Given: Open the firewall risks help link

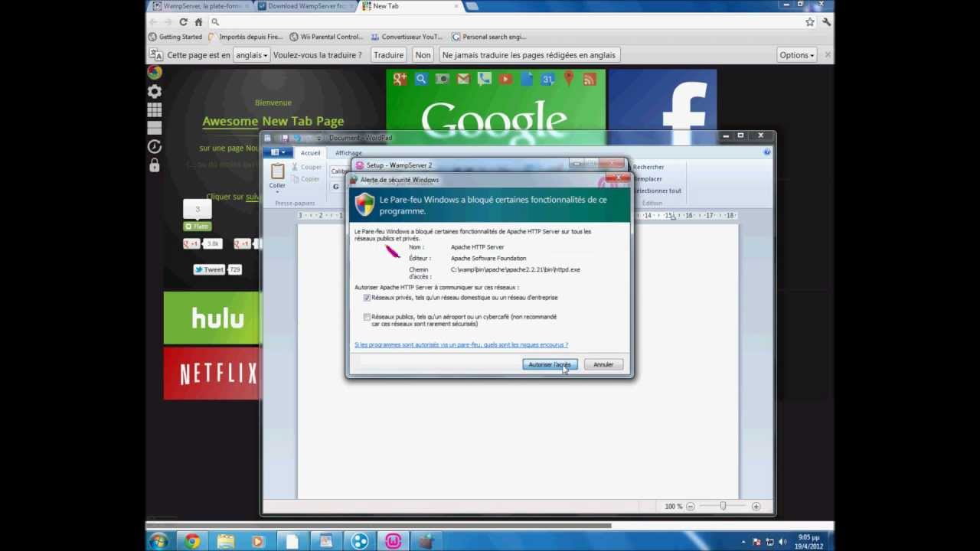Looking at the screenshot, I should 461,345.
